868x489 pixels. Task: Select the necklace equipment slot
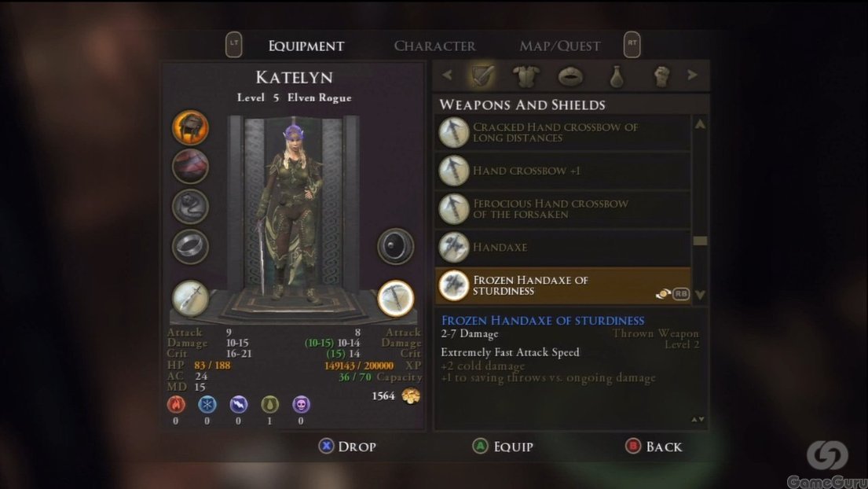click(x=190, y=206)
